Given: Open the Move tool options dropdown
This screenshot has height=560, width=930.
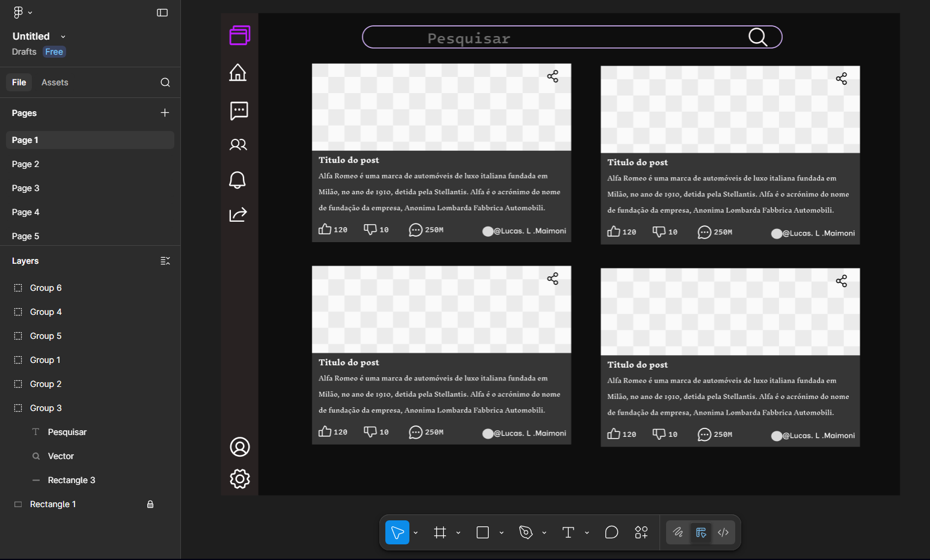Looking at the screenshot, I should click(415, 532).
